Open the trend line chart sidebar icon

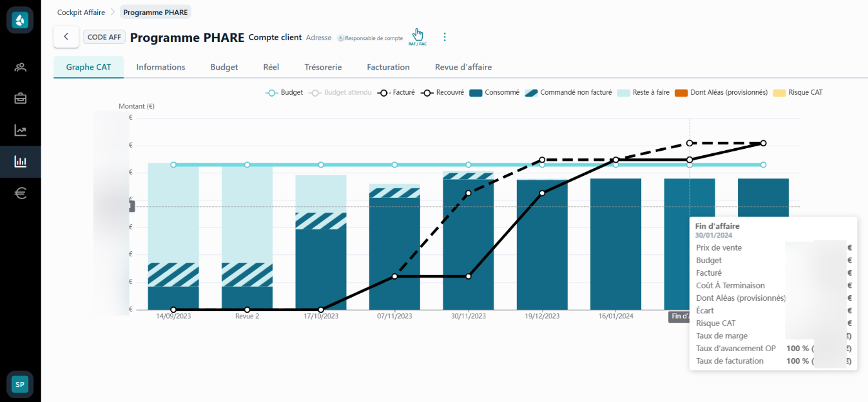(20, 130)
